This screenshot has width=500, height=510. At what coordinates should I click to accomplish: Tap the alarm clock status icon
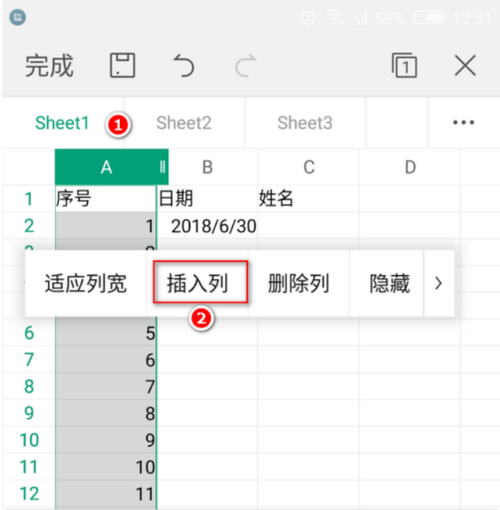pyautogui.click(x=308, y=17)
